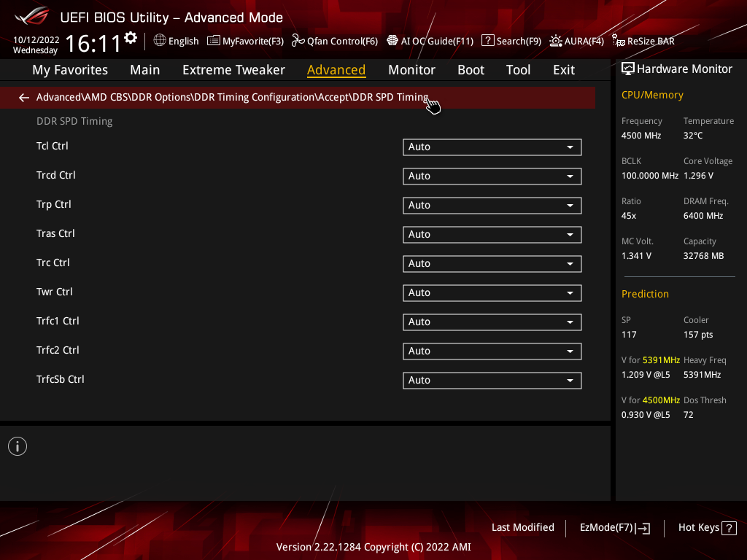Open the Trp Ctrl dropdown
This screenshot has height=560, width=747.
[x=492, y=205]
